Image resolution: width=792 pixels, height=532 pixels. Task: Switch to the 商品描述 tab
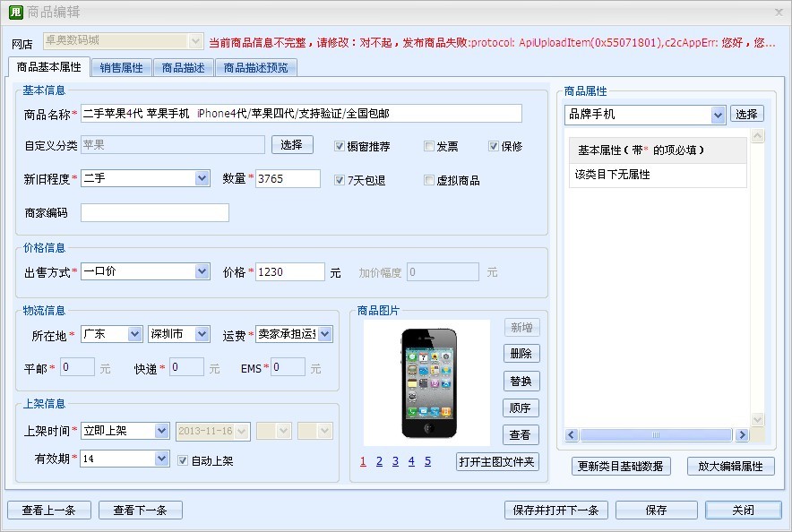[183, 68]
